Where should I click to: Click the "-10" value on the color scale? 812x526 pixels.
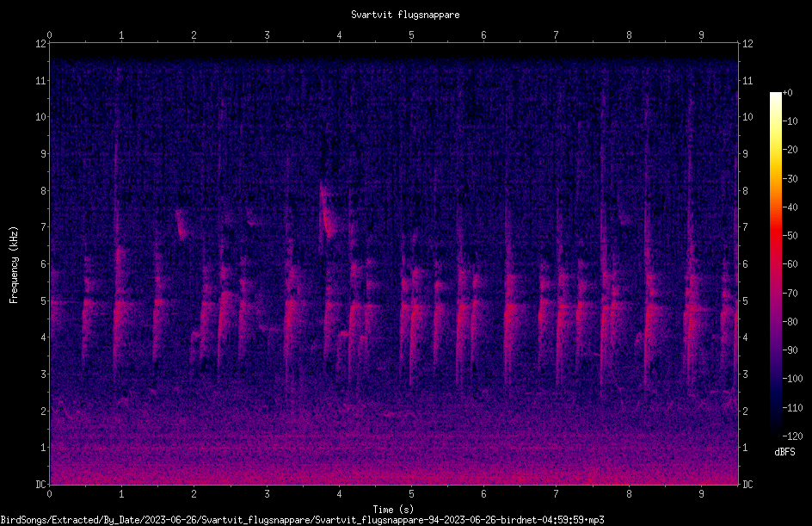[x=790, y=121]
